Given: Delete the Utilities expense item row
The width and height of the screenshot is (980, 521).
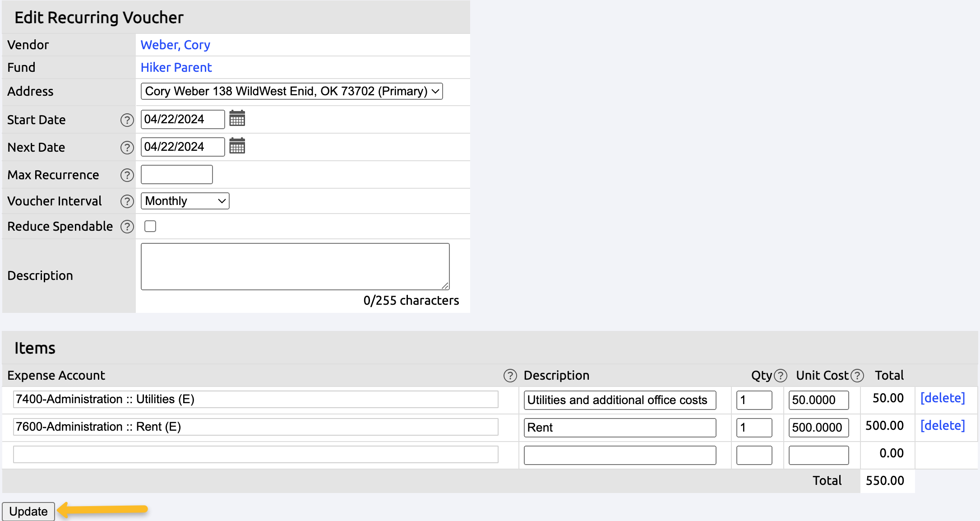Looking at the screenshot, I should (942, 398).
